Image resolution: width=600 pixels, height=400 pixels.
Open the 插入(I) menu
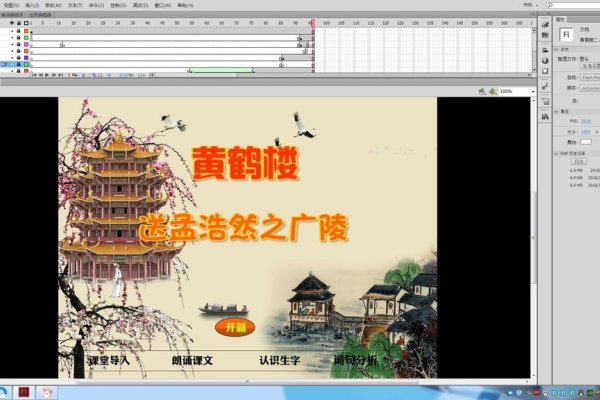[x=32, y=5]
